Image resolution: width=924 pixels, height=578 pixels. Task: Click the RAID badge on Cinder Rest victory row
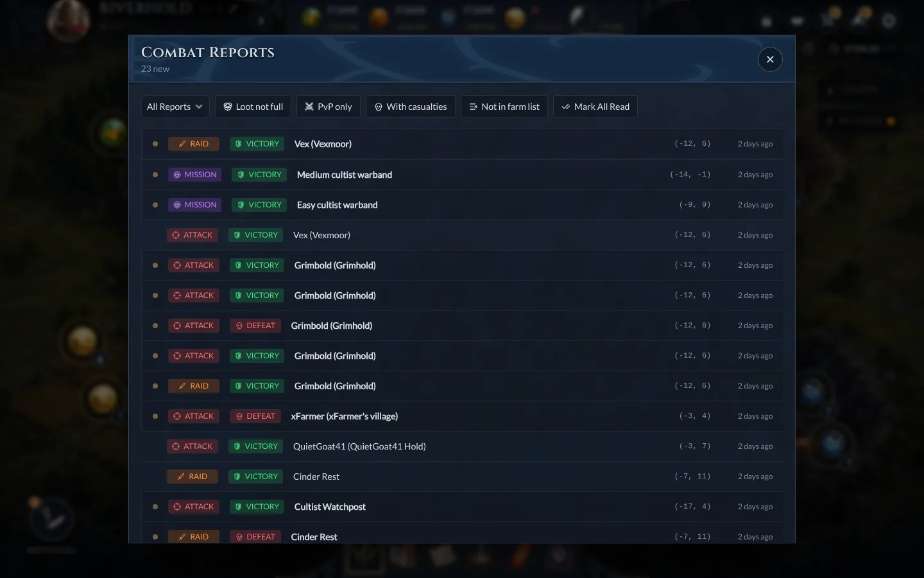click(x=193, y=477)
